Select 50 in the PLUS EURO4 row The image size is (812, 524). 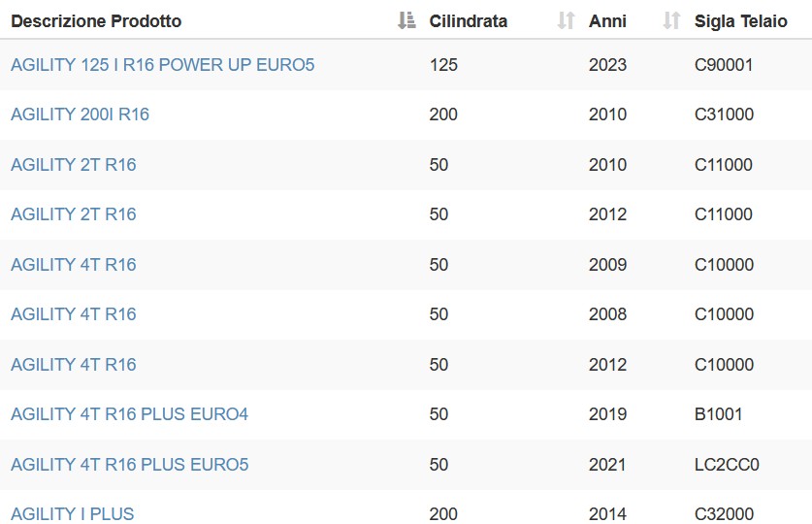pyautogui.click(x=438, y=414)
